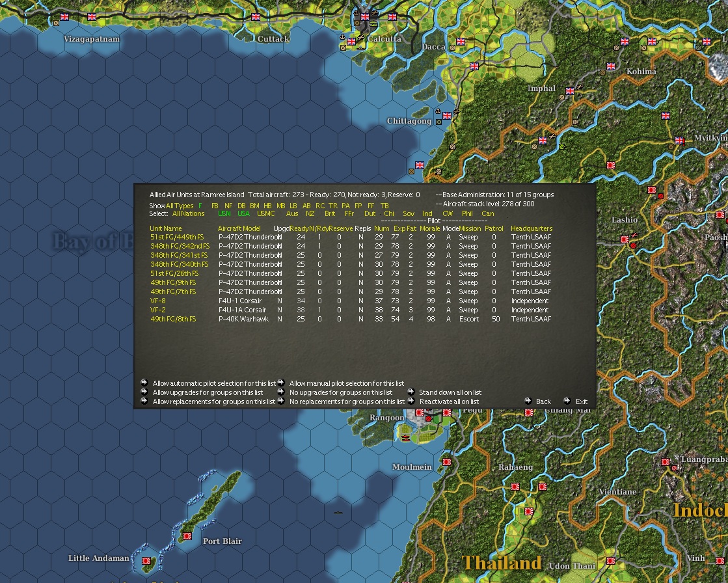
Task: Sort list by Morale column
Action: [430, 228]
